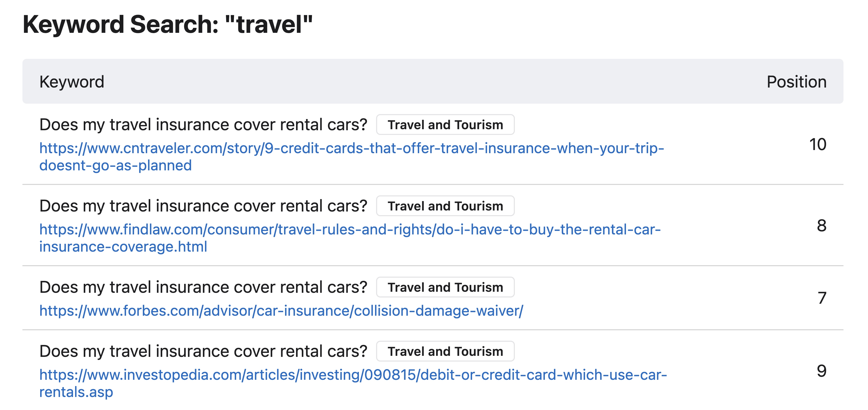Click the Keyword column header
The image size is (868, 410).
[72, 82]
